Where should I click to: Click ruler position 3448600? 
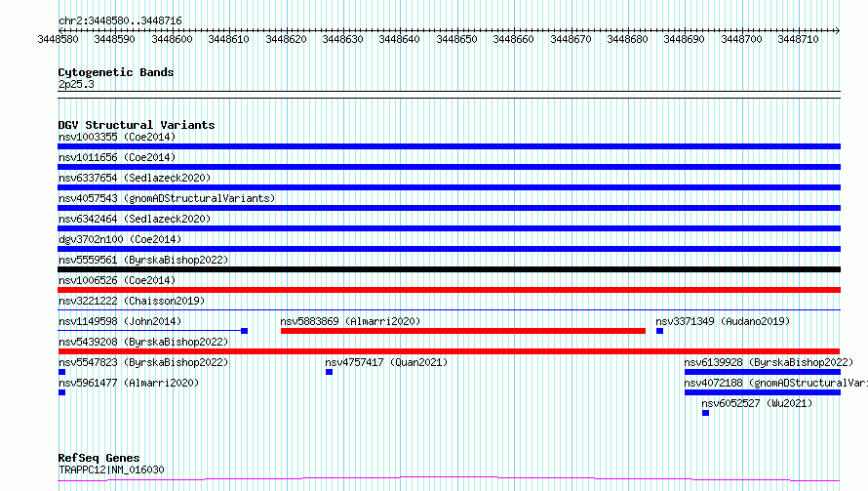pyautogui.click(x=172, y=39)
